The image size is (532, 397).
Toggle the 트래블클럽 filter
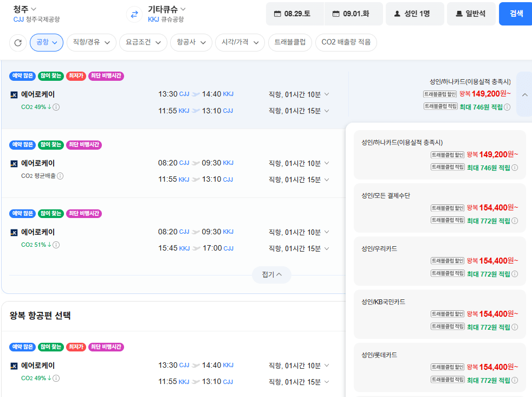click(290, 42)
